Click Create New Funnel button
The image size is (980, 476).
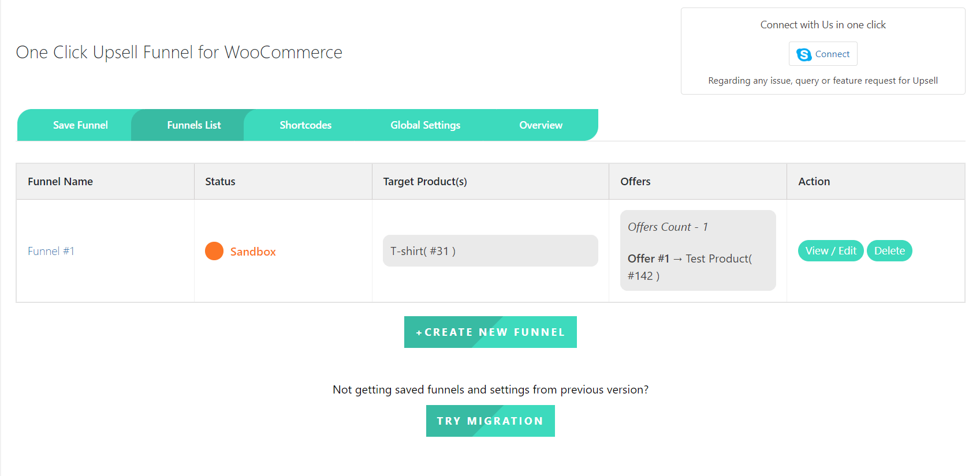pos(490,332)
